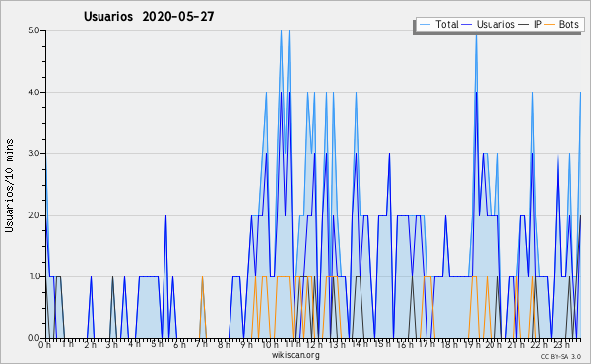
Task: Click the '7 h' x-axis label
Action: [202, 344]
